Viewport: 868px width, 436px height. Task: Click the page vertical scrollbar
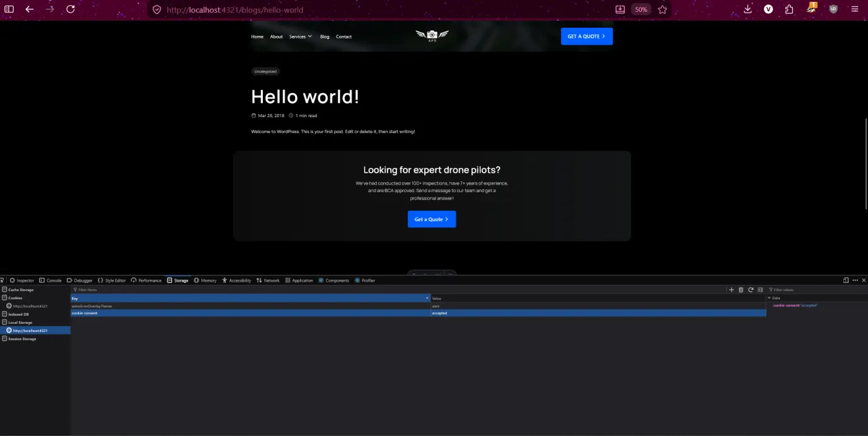point(865,164)
